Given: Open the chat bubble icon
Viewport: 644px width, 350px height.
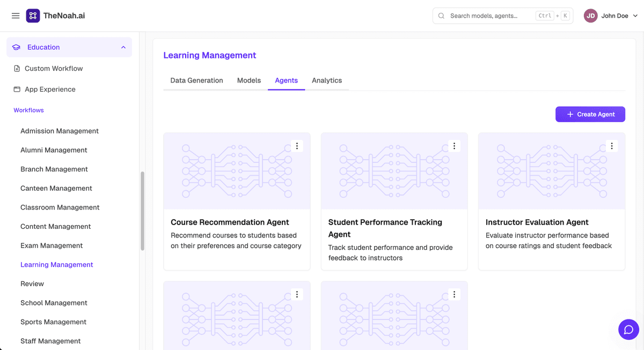Looking at the screenshot, I should [628, 330].
